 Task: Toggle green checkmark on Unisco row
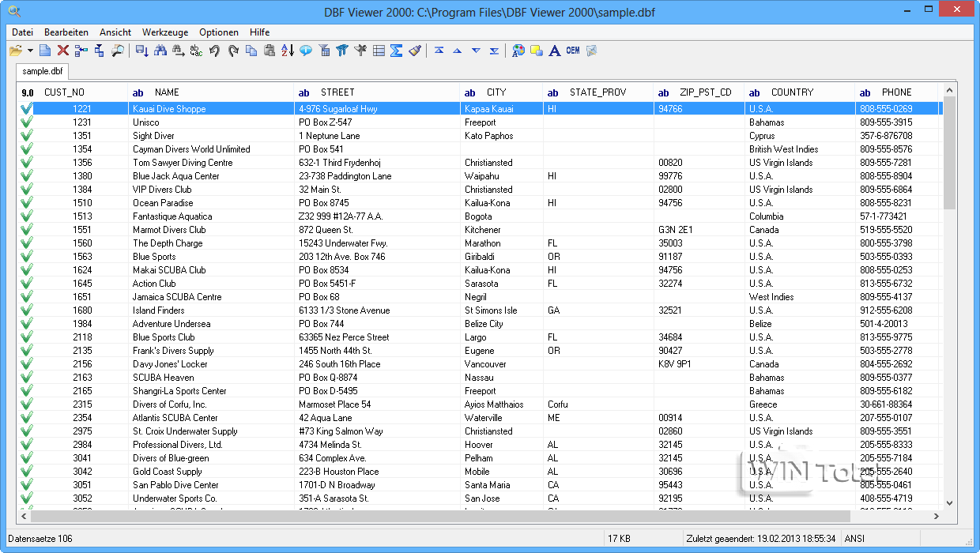click(27, 122)
